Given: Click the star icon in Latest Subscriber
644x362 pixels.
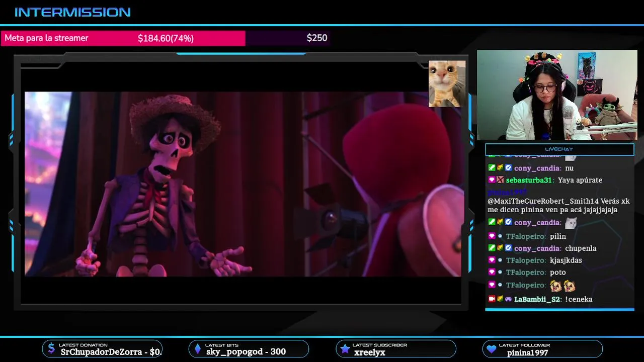Looking at the screenshot, I should (345, 348).
